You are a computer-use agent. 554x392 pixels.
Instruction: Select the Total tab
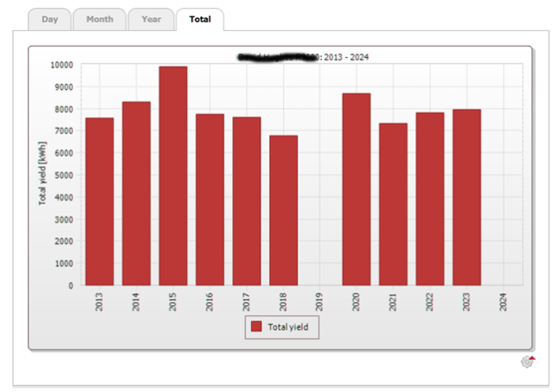pos(200,19)
